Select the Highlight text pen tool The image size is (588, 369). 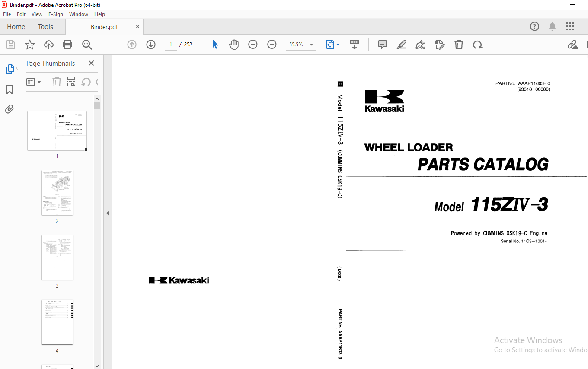click(402, 45)
